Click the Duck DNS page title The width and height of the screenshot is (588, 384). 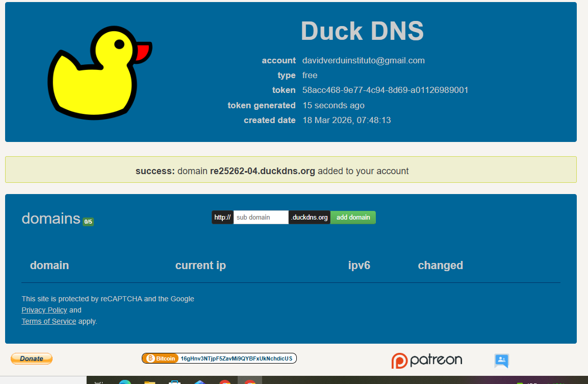pos(362,31)
